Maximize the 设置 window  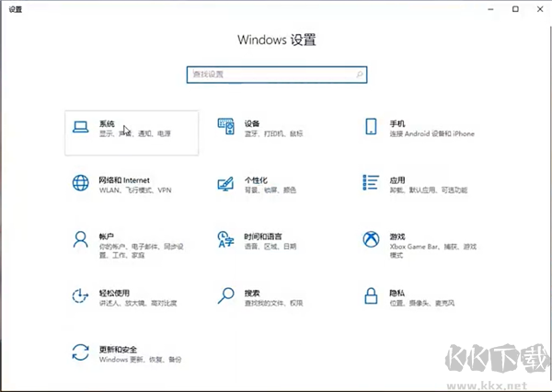(x=515, y=9)
